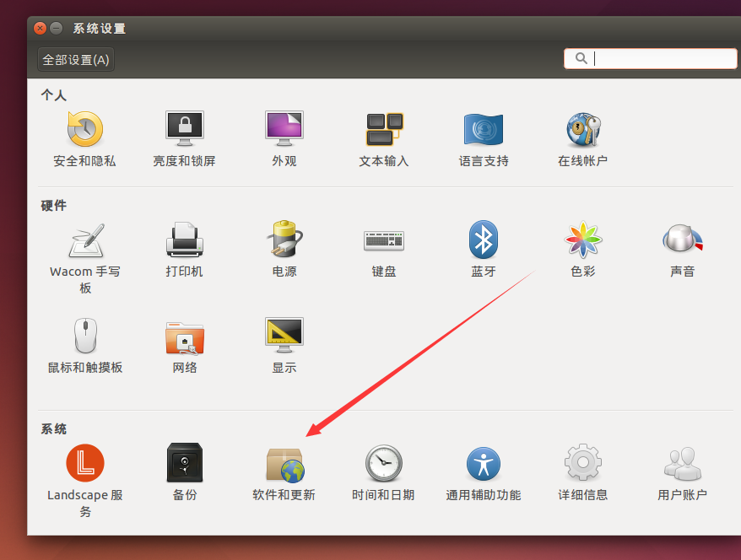Focus the settings search field
The height and width of the screenshot is (560, 741).
[650, 58]
